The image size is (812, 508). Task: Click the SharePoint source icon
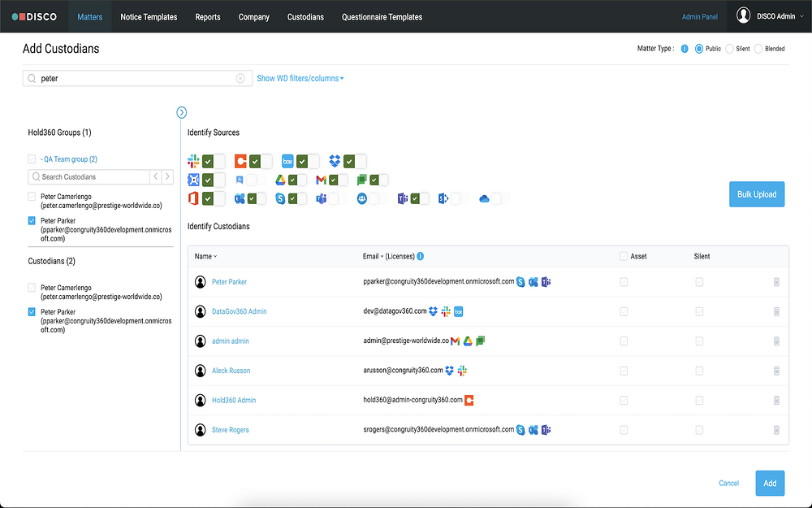click(x=443, y=198)
